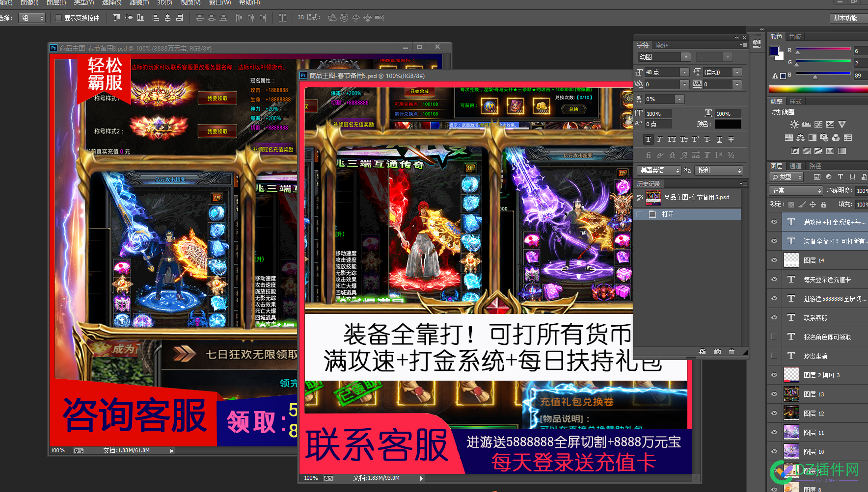Click align horizontal centers icon
The width and height of the screenshot is (868, 492).
pyautogui.click(x=167, y=18)
